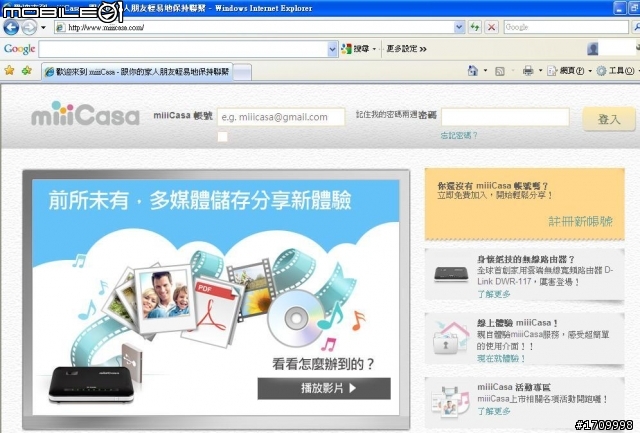Click the miiiCasa logo

point(85,114)
